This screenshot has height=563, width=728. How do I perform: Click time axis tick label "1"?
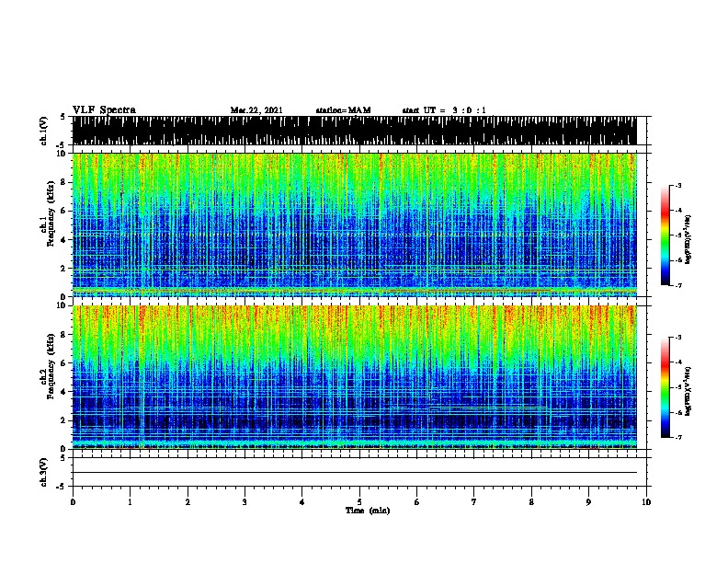pos(130,502)
